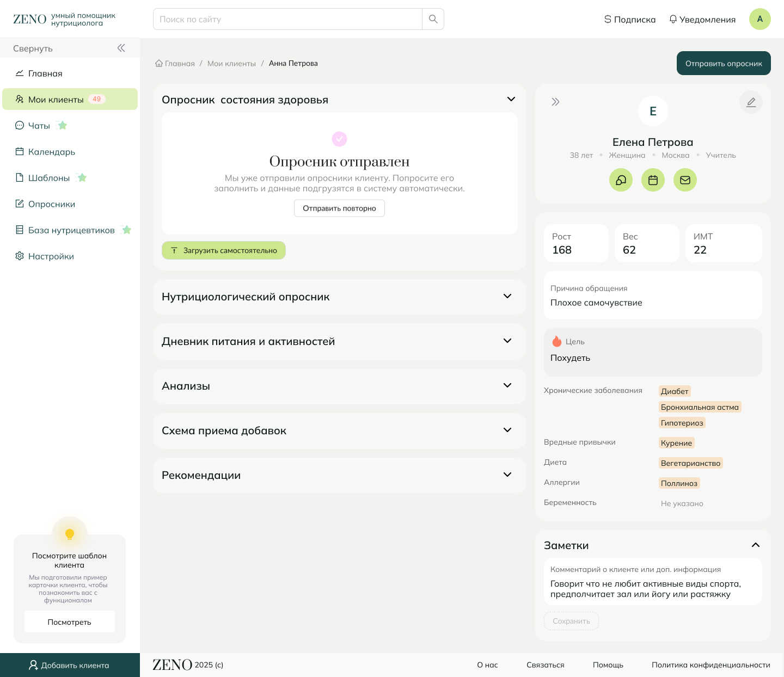This screenshot has width=784, height=677.
Task: Click the Гипотериоз tag
Action: coord(682,423)
